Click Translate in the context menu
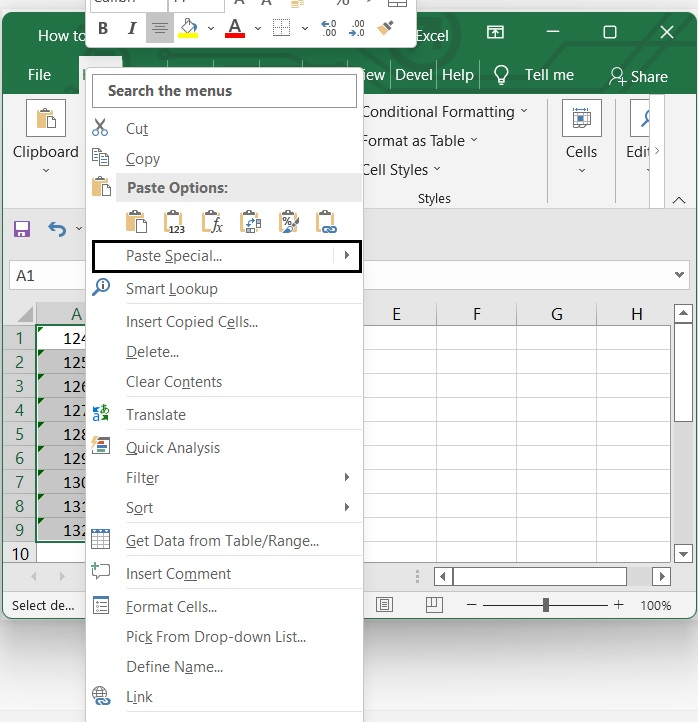 pos(224,414)
